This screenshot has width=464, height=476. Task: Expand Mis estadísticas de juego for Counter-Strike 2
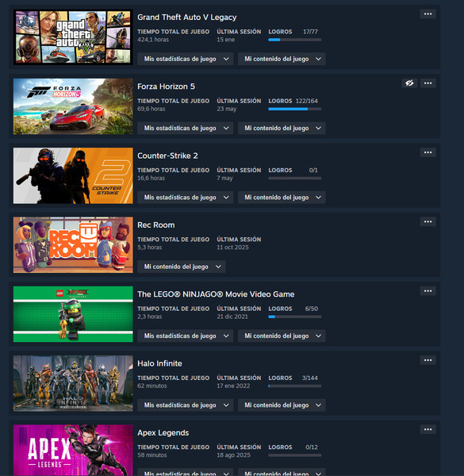185,198
